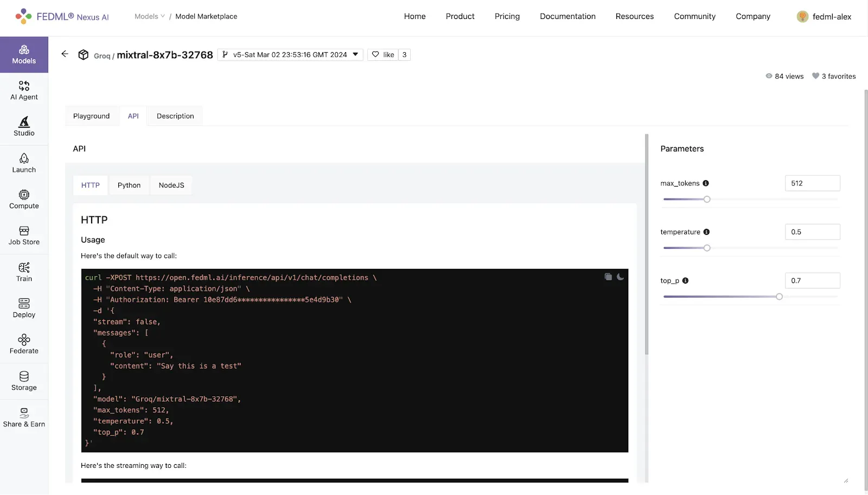Click the back arrow icon
This screenshot has width=868, height=495.
point(65,54)
